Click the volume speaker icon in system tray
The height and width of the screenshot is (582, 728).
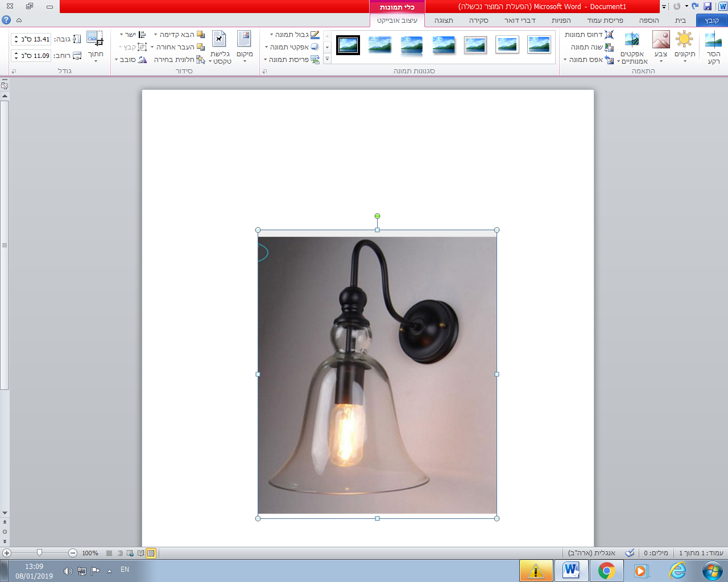(x=68, y=571)
